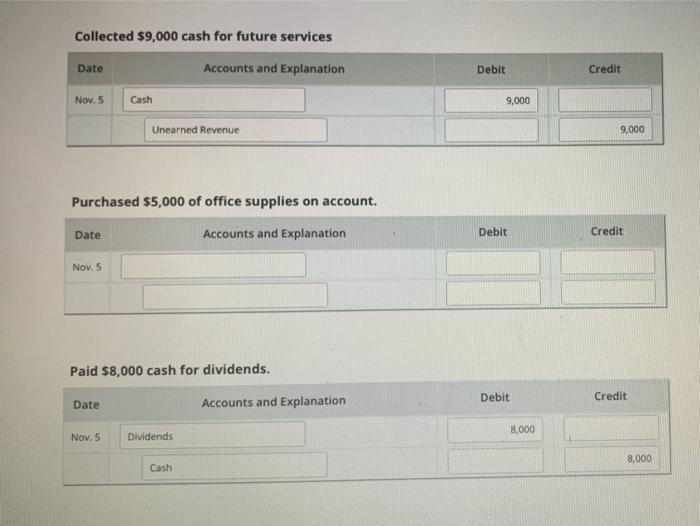This screenshot has height=526, width=700.
Task: Click the Dividends account field
Action: click(x=214, y=435)
